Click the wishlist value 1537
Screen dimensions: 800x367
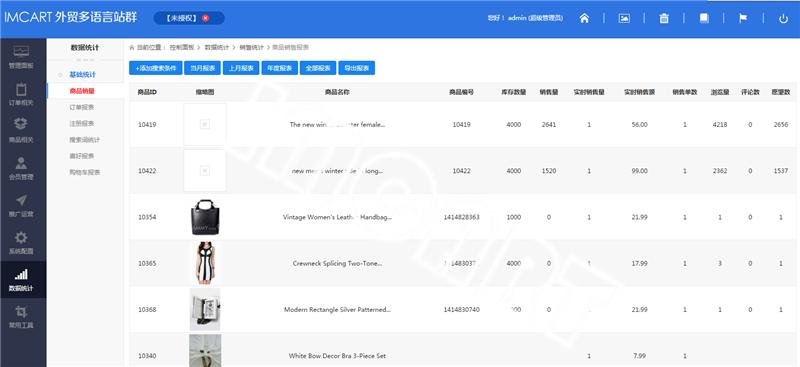pos(781,171)
